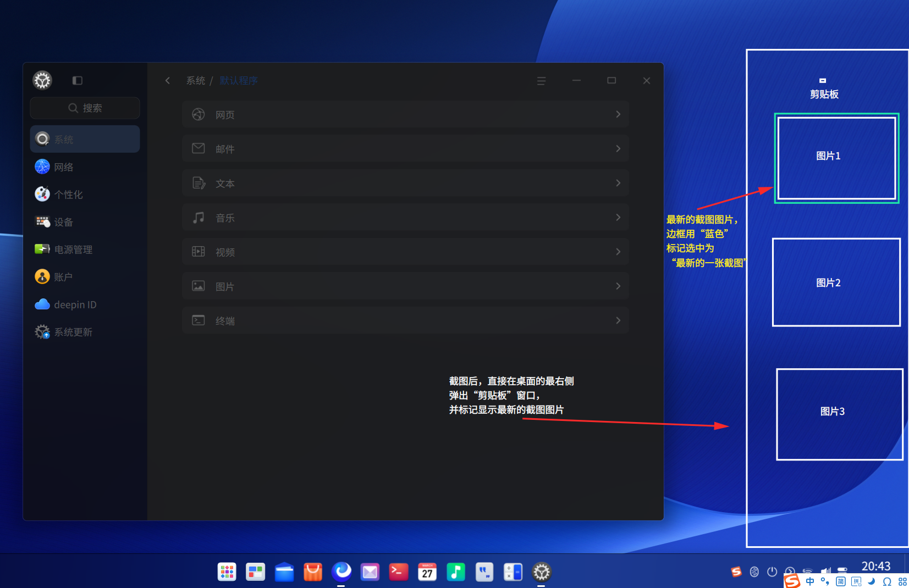909x588 pixels.
Task: Open 网络 settings in the sidebar
Action: tap(85, 167)
